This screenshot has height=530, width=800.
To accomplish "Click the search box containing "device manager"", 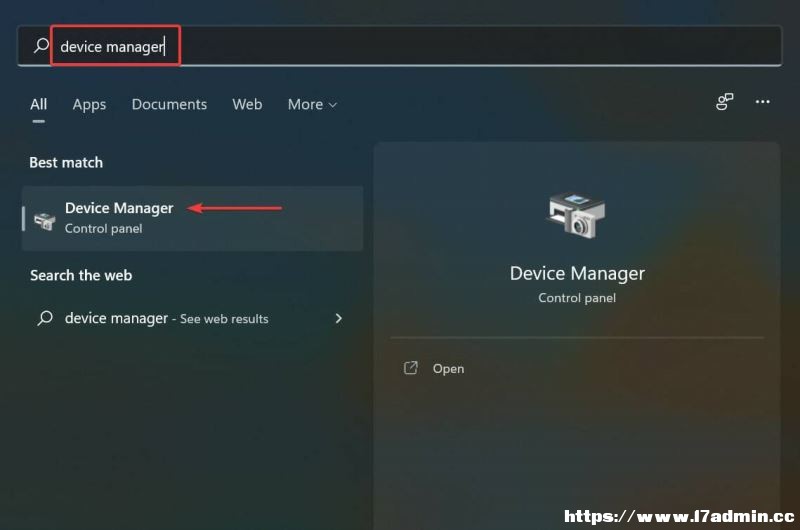I will (399, 46).
